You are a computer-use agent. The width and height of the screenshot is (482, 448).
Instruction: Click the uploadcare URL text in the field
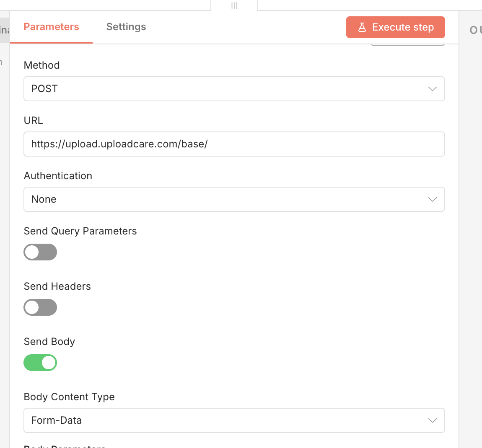(x=119, y=144)
